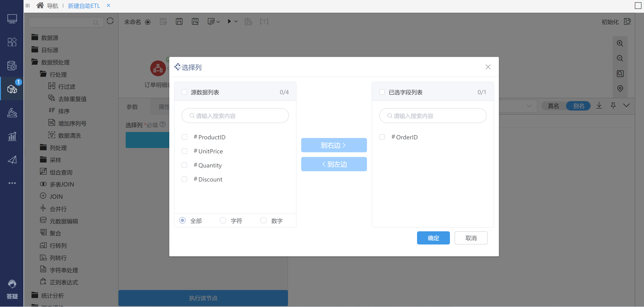The height and width of the screenshot is (307, 644).
Task: Refresh the node tree list
Action: (x=110, y=21)
